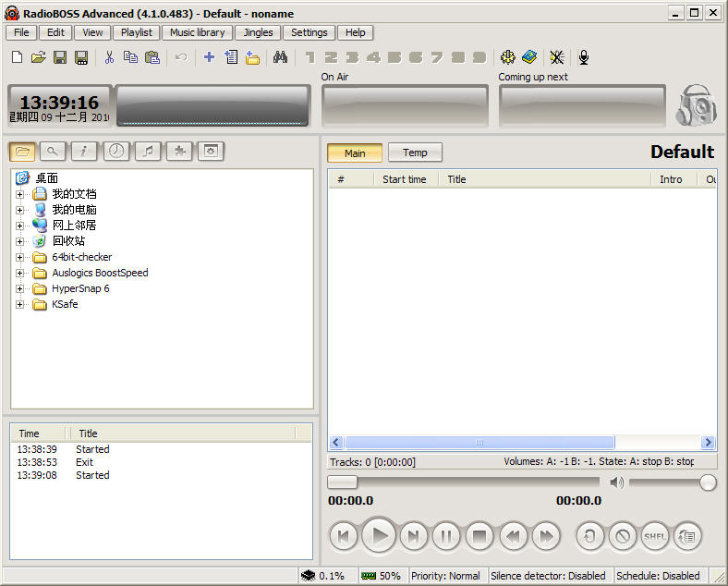The height and width of the screenshot is (586, 728).
Task: Click the speaker mute icon
Action: coord(616,482)
